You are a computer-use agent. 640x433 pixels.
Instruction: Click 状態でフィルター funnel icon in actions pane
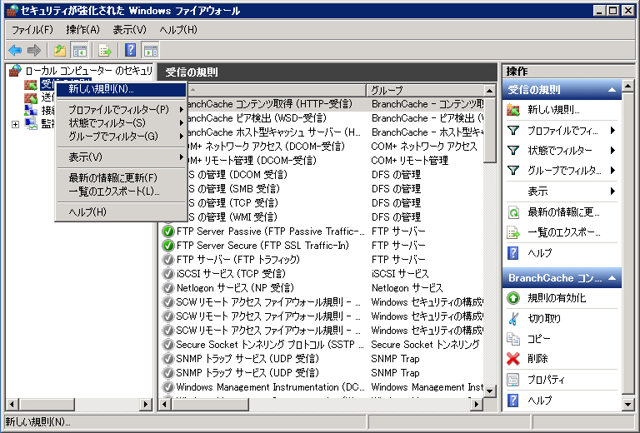point(513,150)
